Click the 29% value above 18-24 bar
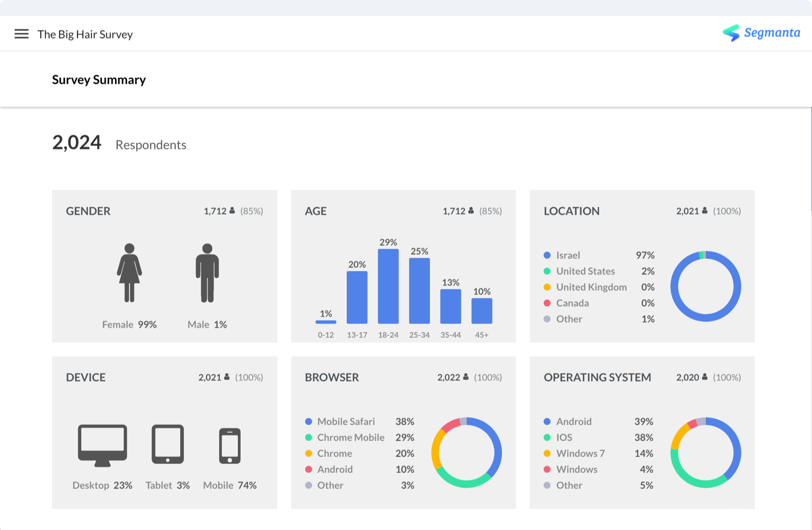This screenshot has height=530, width=812. click(x=388, y=242)
